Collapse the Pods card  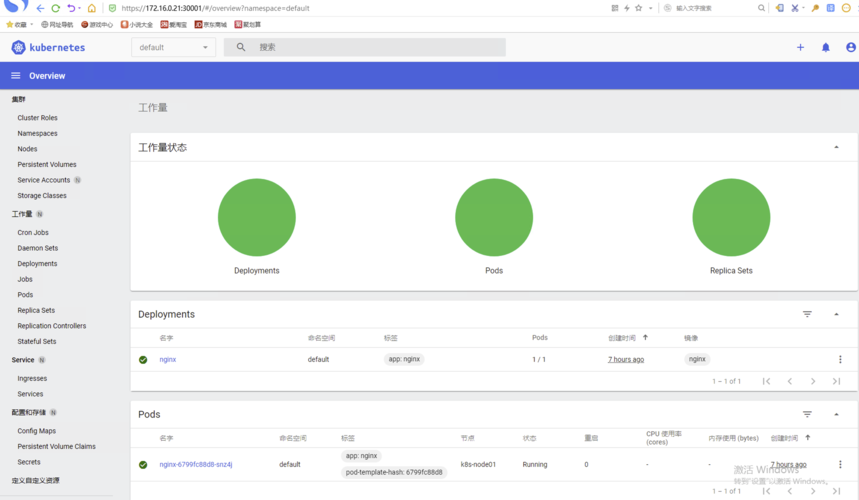point(836,415)
